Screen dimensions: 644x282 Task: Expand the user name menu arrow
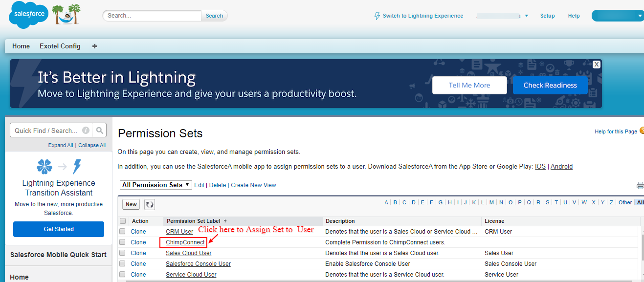coord(526,16)
